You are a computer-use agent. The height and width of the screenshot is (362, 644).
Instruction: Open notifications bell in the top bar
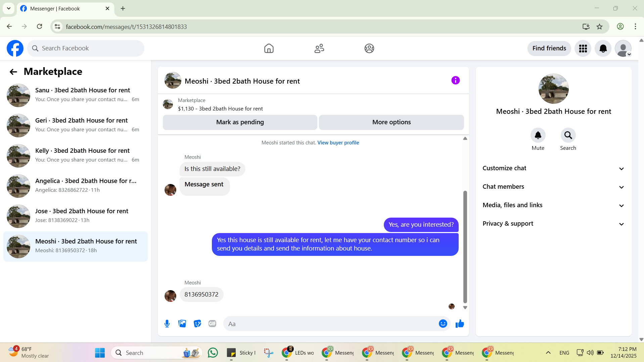click(x=603, y=48)
